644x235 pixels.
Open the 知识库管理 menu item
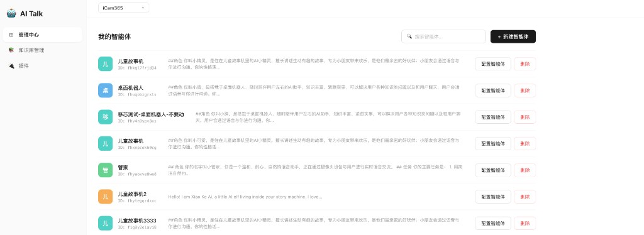tap(43, 50)
